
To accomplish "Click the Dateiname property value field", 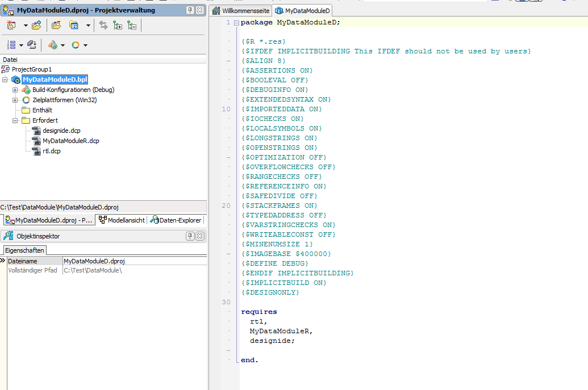I will (135, 261).
